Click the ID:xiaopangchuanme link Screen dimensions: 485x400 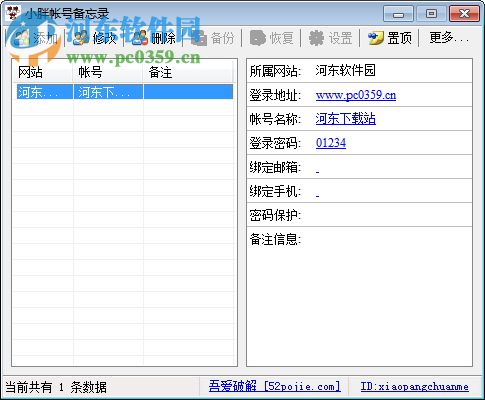(x=414, y=386)
